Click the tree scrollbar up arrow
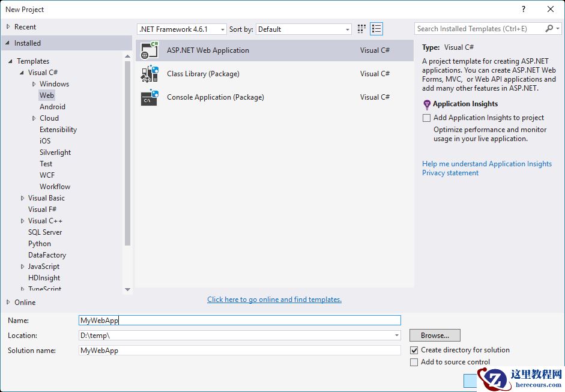The image size is (565, 392). click(127, 56)
